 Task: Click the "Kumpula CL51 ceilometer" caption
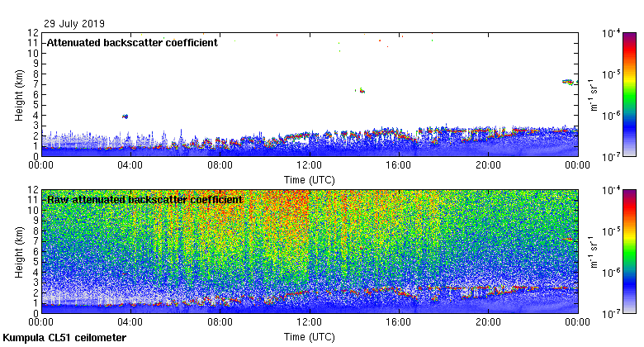(x=64, y=338)
